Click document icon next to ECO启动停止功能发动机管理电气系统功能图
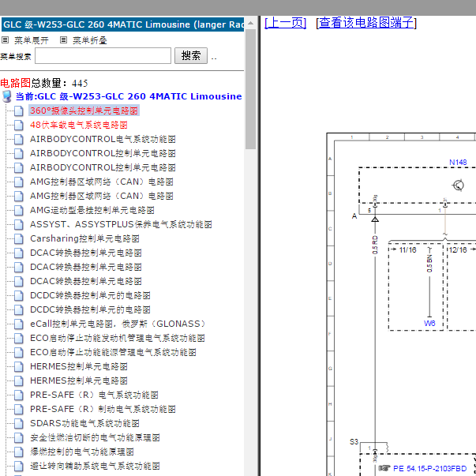Screen dimensions: 476x476 (19, 338)
